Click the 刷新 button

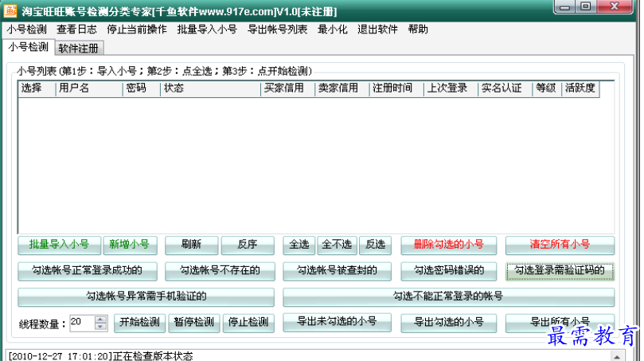click(191, 245)
